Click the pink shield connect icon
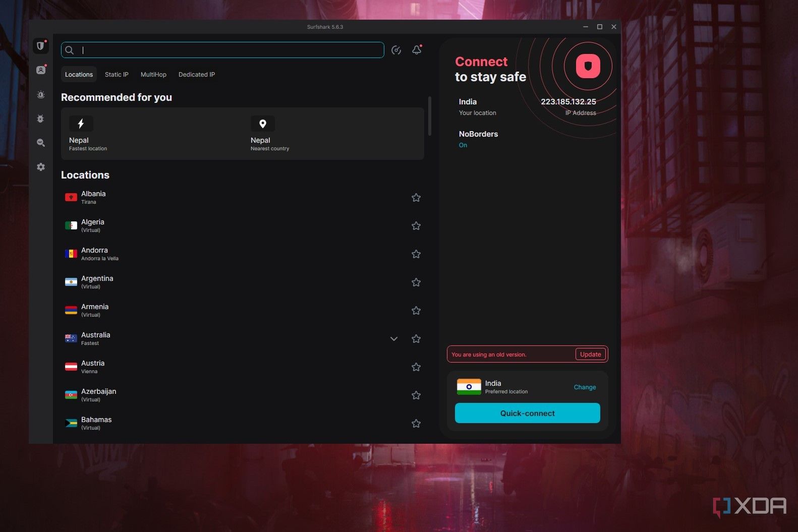This screenshot has height=532, width=798. (x=588, y=66)
